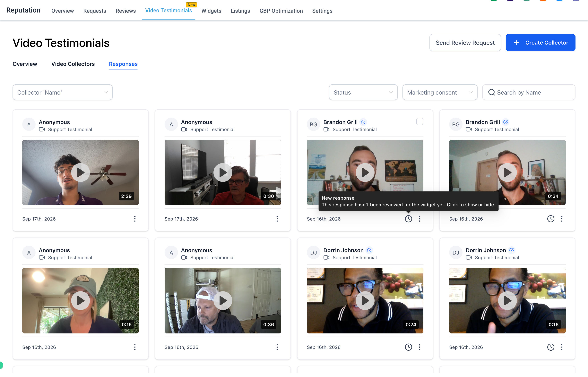Image resolution: width=588 pixels, height=377 pixels.
Task: Open the Status filter dropdown
Action: (x=363, y=92)
